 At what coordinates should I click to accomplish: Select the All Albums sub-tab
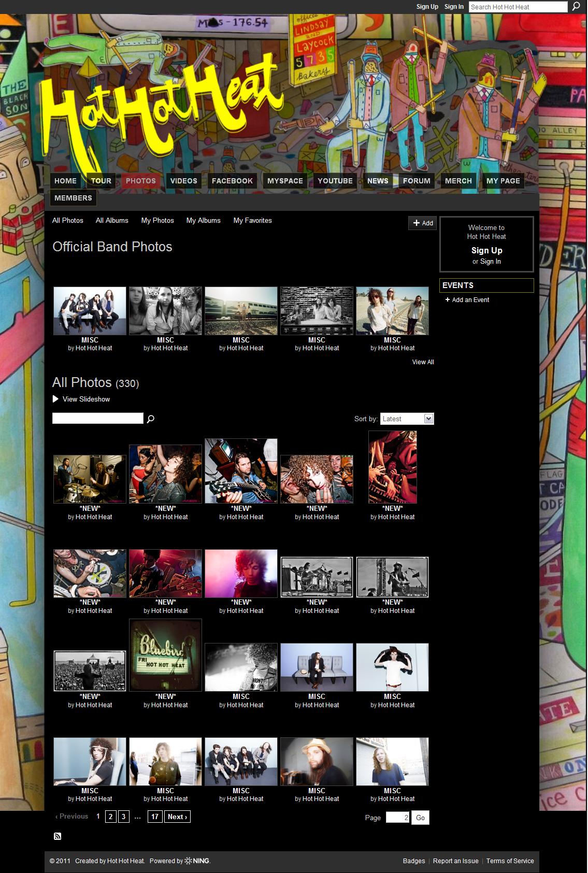[112, 220]
